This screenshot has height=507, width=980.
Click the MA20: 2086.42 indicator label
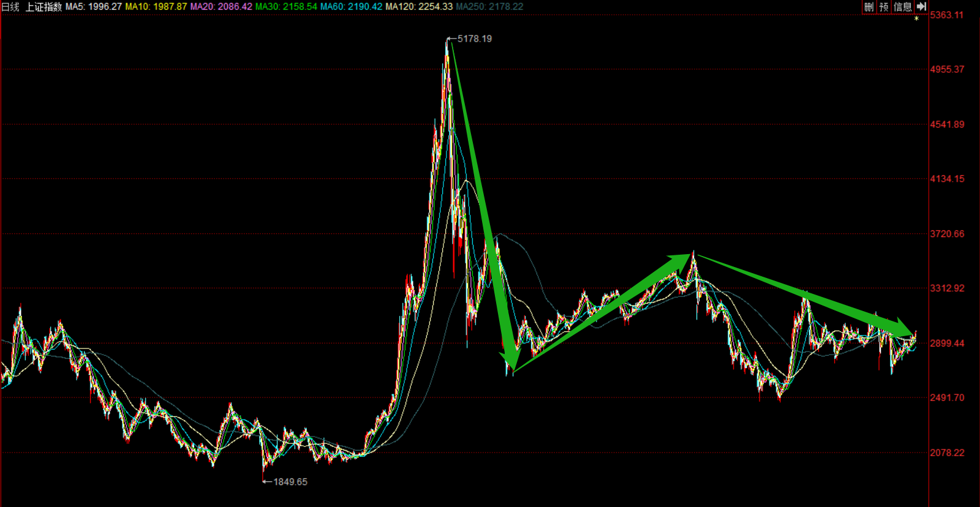(x=221, y=7)
